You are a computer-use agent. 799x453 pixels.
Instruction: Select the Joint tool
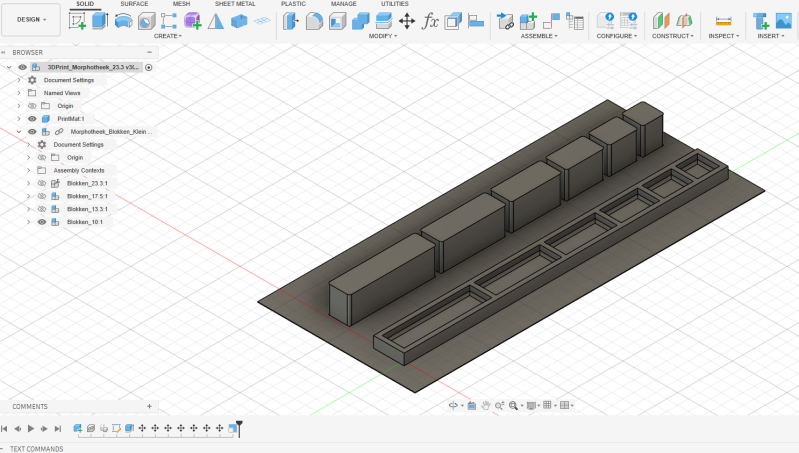click(551, 21)
